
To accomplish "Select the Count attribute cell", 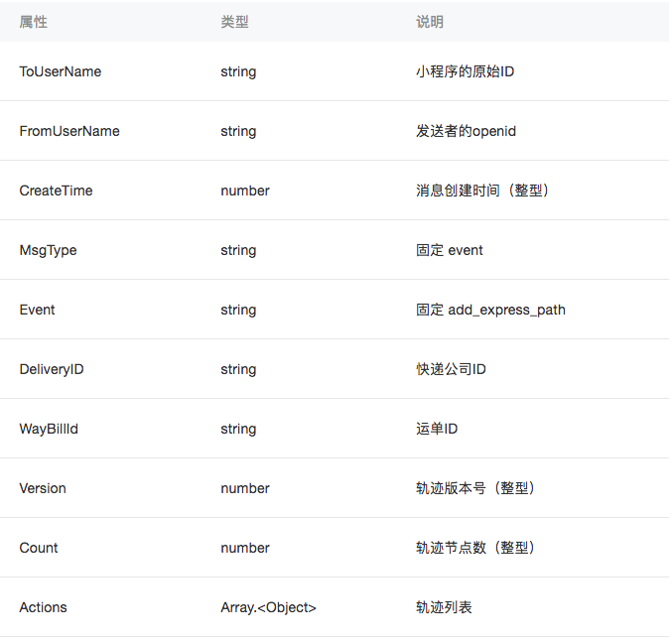I will (x=38, y=548).
